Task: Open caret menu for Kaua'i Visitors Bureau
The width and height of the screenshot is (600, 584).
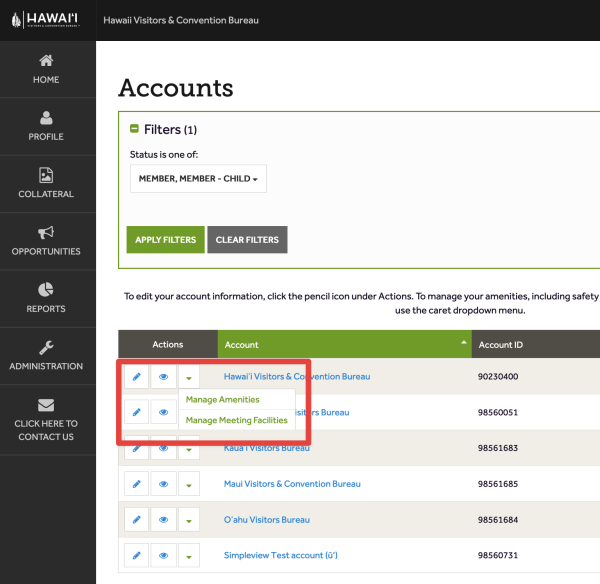Action: (x=189, y=448)
